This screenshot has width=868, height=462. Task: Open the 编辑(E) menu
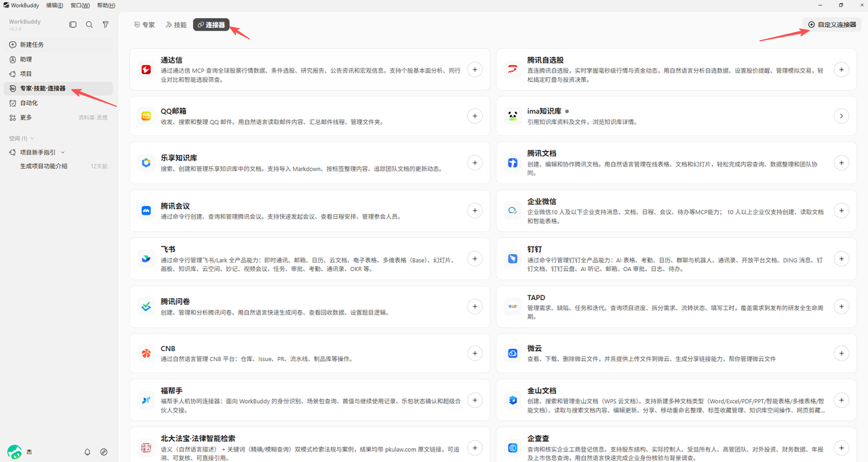pos(55,5)
